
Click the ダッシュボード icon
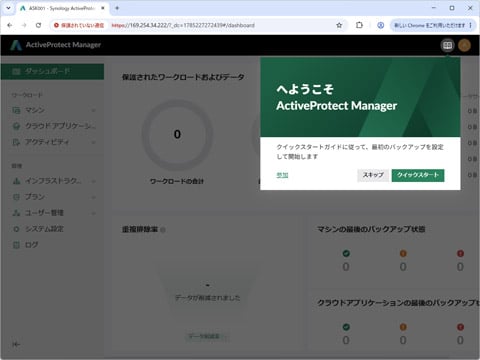point(16,71)
